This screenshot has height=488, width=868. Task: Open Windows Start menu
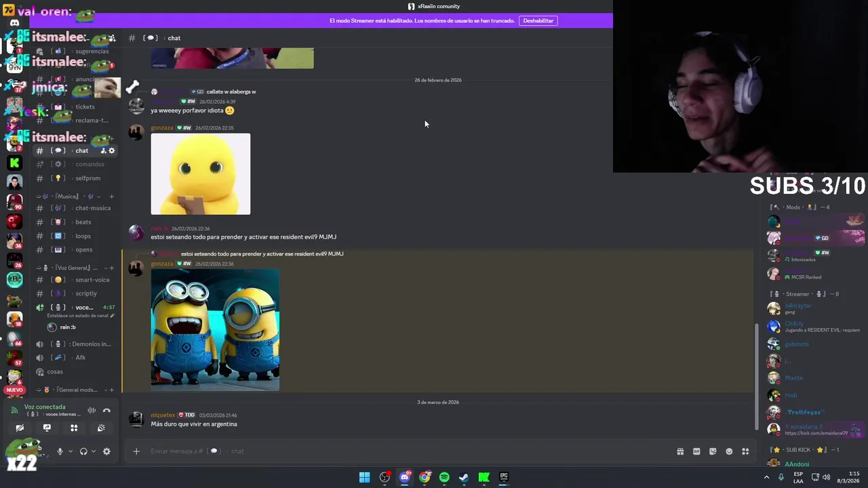tap(365, 477)
